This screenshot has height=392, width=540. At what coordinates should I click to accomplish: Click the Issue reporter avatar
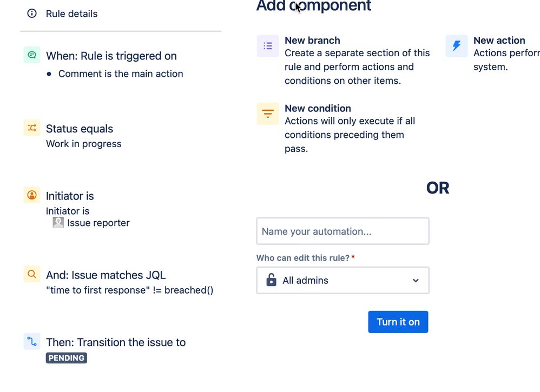point(58,223)
